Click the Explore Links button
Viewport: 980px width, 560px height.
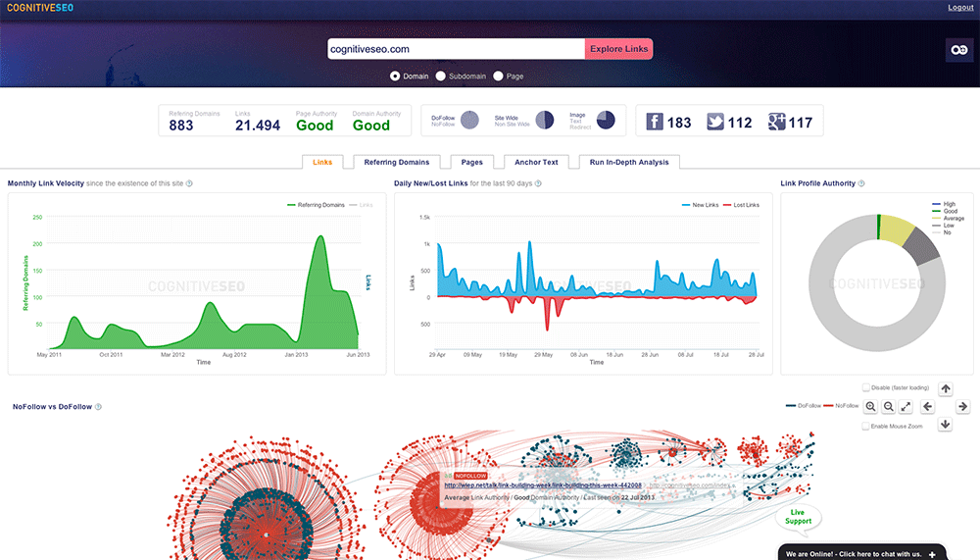coord(618,49)
